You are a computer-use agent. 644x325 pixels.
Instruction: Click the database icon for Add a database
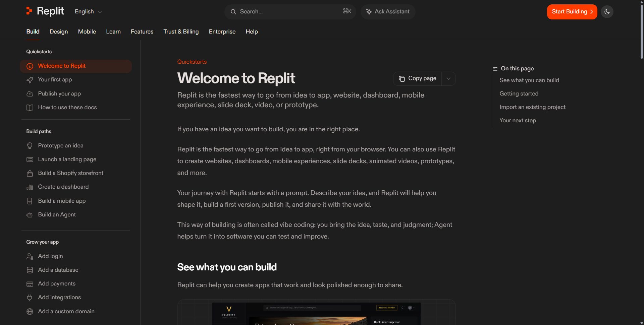coord(30,270)
